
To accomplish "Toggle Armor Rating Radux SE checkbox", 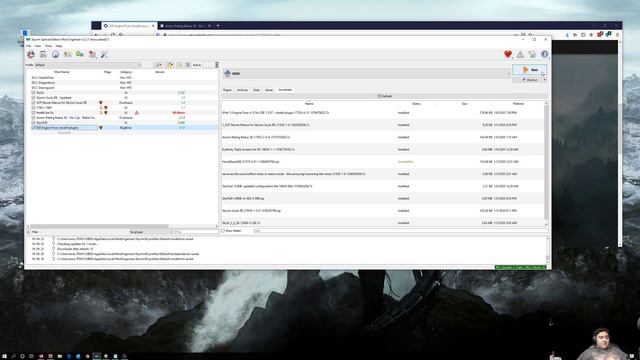I will tap(33, 118).
